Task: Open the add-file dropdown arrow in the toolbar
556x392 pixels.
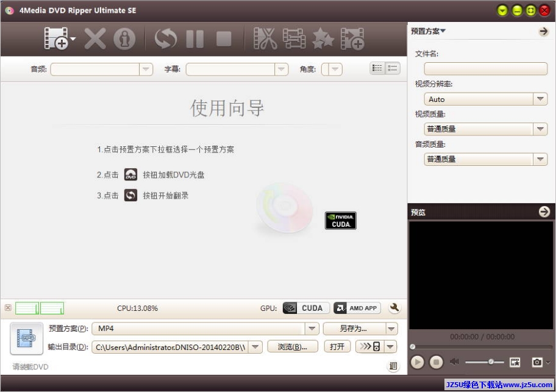Action: pos(73,38)
